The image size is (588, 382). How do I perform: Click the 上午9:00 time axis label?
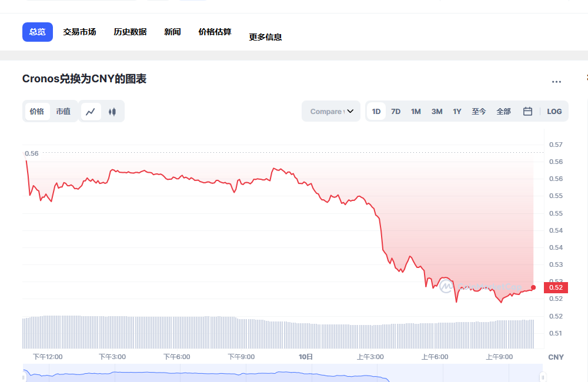point(499,357)
